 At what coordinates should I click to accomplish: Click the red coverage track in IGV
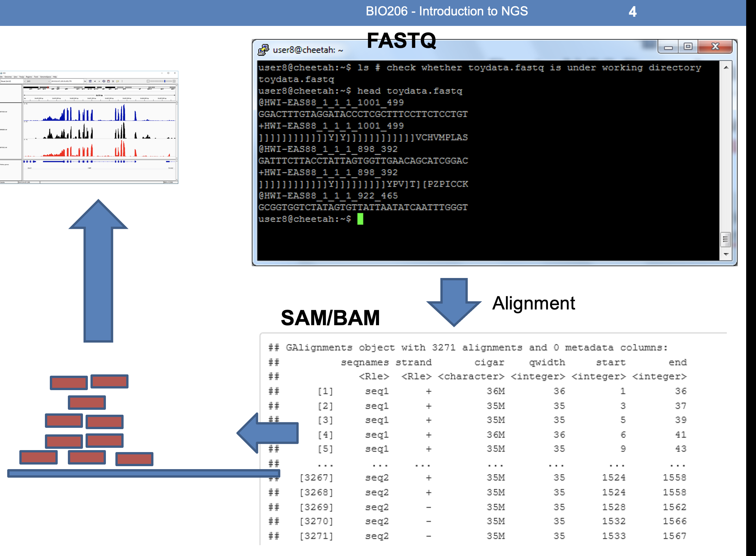pos(99,149)
